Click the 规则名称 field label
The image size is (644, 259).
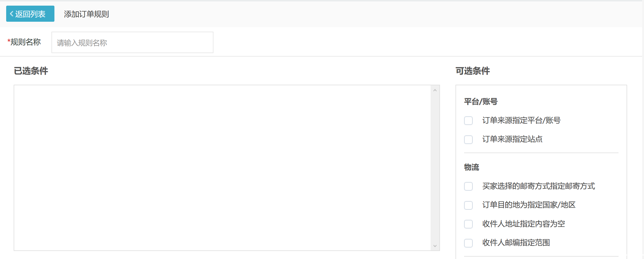(25, 42)
